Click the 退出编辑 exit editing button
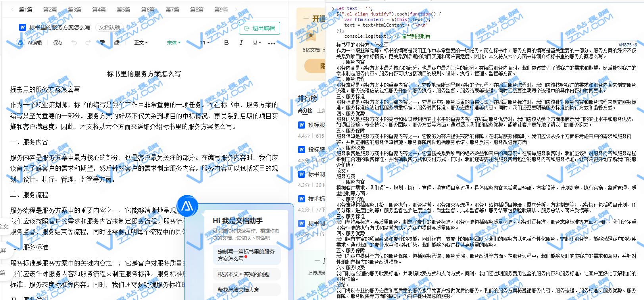Viewport: 644px width, 300px height. (260, 28)
